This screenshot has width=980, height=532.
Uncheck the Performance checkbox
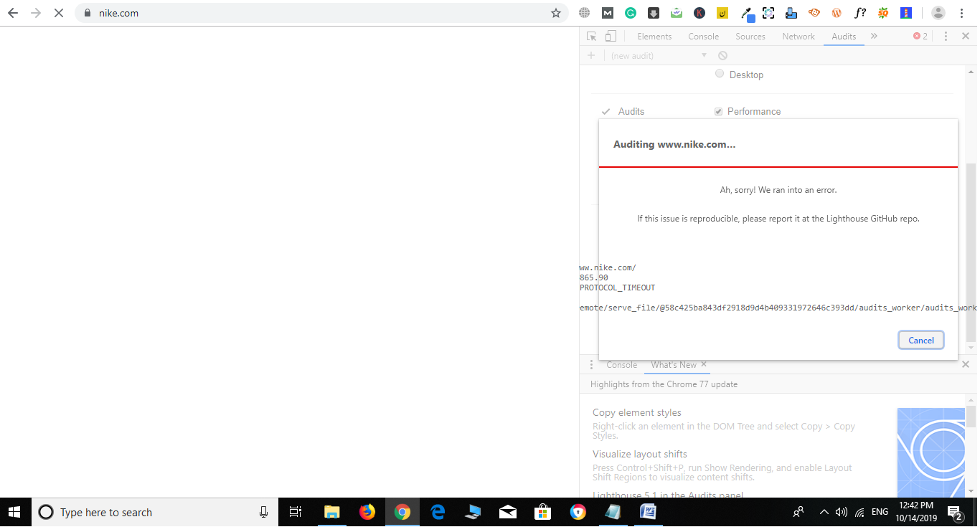point(718,111)
